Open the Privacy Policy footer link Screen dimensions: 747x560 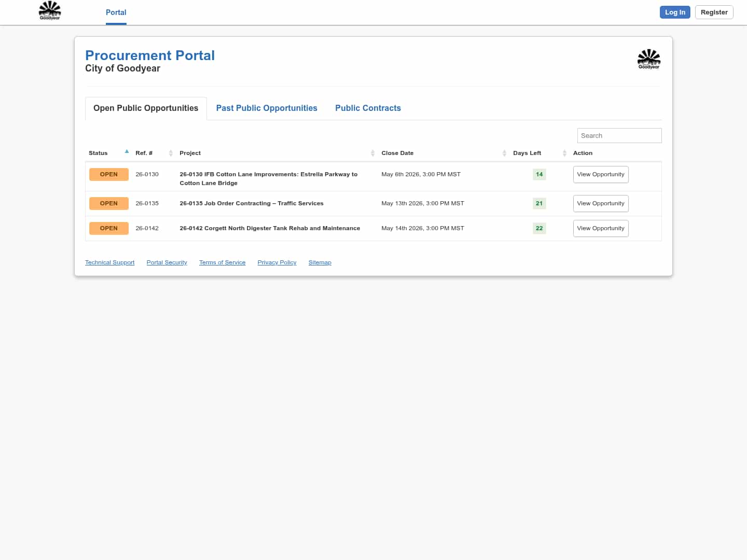point(276,263)
